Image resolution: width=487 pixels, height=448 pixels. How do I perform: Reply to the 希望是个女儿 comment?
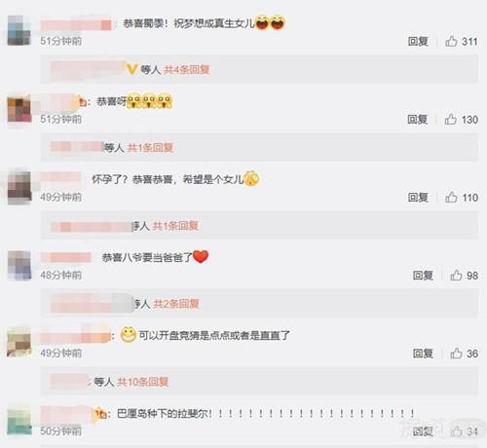418,197
